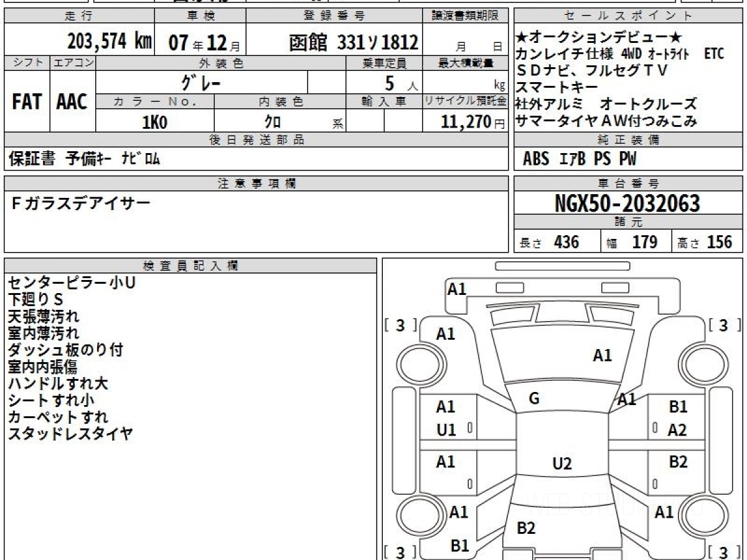Select the SDナビ、フルセグTV line
Image resolution: width=747 pixels, height=560 pixels.
point(591,70)
